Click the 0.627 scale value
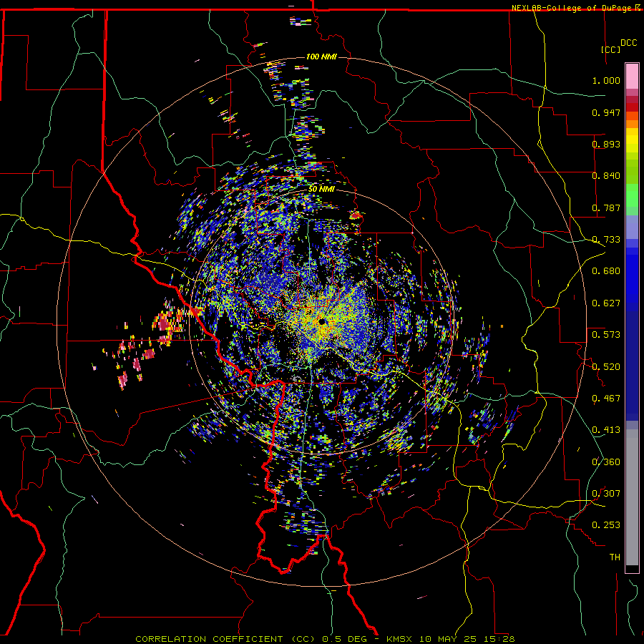The height and width of the screenshot is (644, 644). pos(606,303)
